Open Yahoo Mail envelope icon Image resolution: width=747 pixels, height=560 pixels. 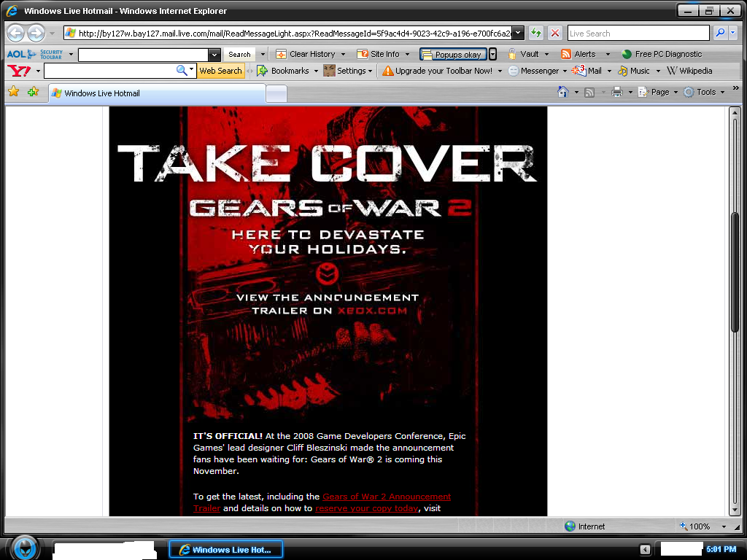(x=578, y=71)
